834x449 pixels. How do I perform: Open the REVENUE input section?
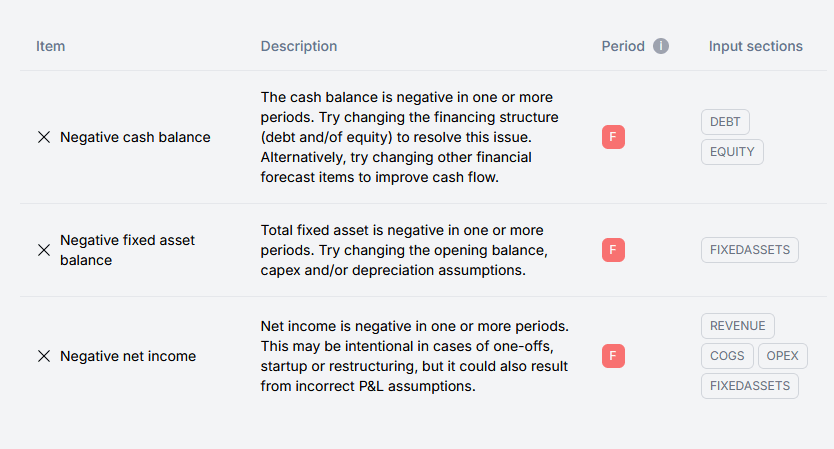tap(737, 326)
